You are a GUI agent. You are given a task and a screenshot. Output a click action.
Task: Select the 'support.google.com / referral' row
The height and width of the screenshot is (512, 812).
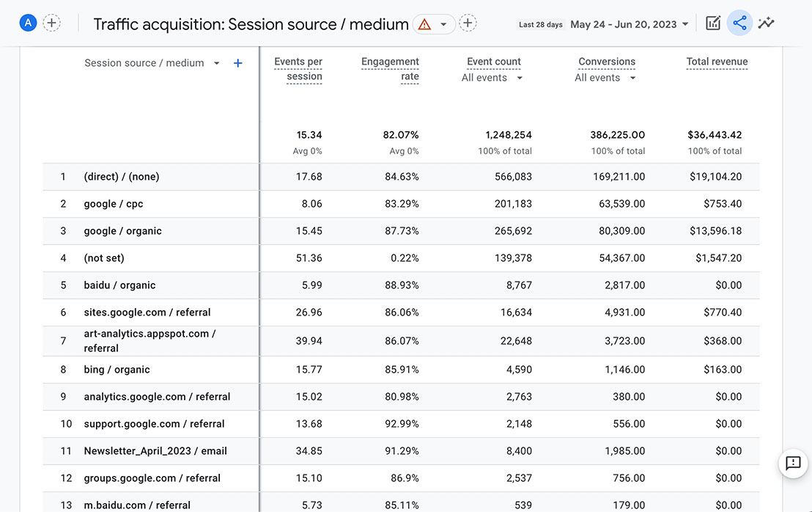(x=401, y=424)
